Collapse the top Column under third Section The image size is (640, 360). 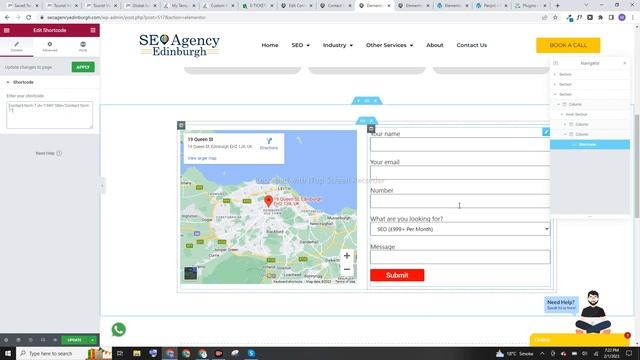(x=559, y=104)
